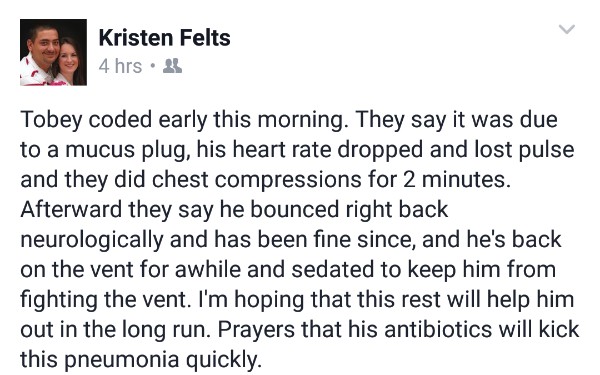This screenshot has width=600, height=375.
Task: Click the word 'neurologically' in the post
Action: 92,240
